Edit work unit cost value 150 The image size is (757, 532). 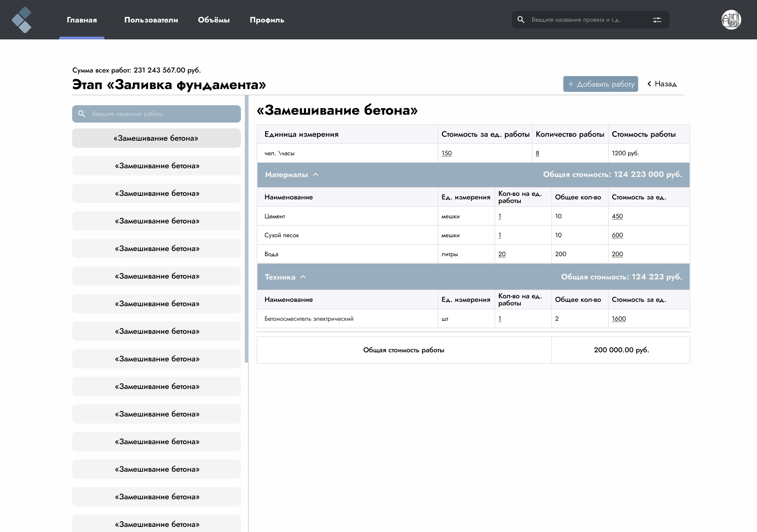tap(446, 153)
